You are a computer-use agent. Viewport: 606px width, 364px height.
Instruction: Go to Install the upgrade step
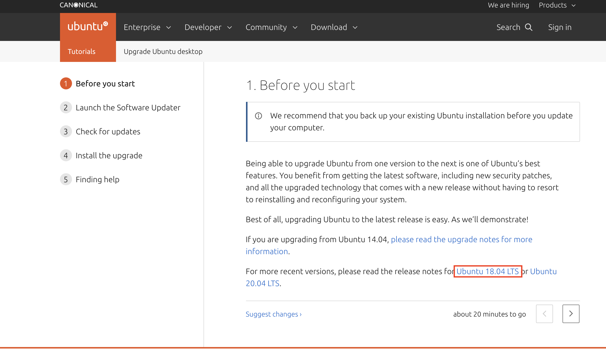pos(109,156)
